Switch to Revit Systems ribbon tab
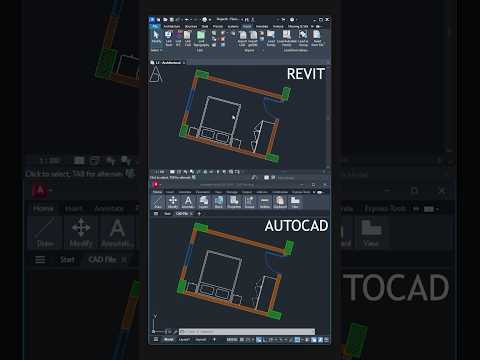The image size is (480, 360). (x=233, y=26)
